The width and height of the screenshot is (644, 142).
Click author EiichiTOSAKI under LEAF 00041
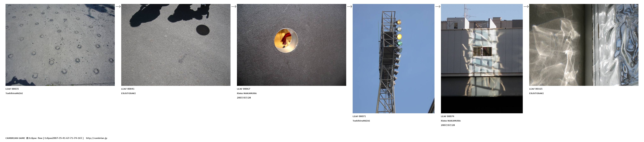tap(128, 93)
